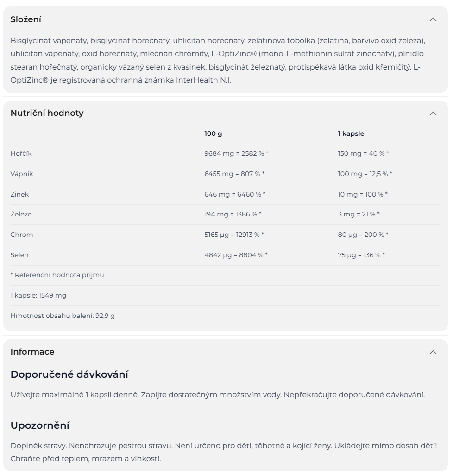This screenshot has width=453, height=476.
Task: Click the 'Referenční hodnota příjmu' footnote
Action: 57,275
